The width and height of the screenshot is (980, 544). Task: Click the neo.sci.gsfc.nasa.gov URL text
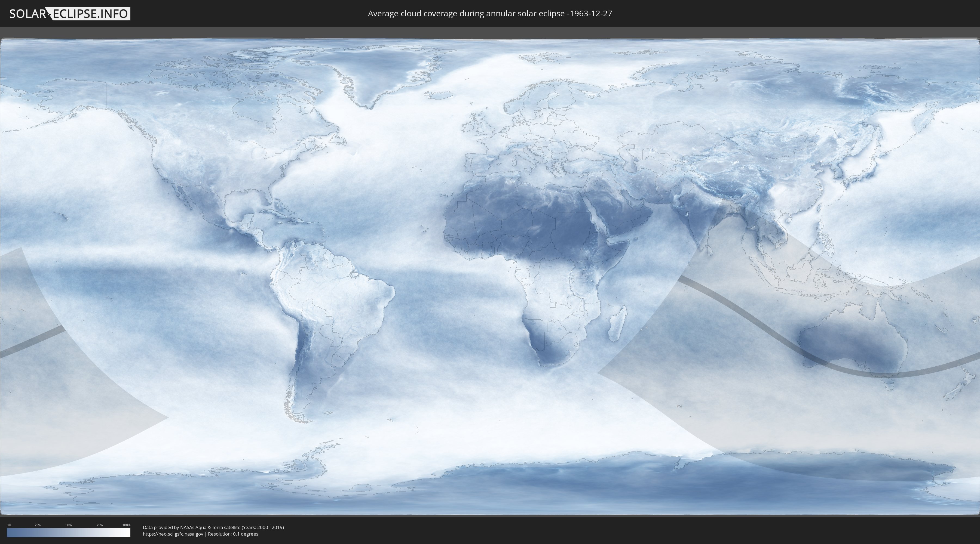[173, 534]
